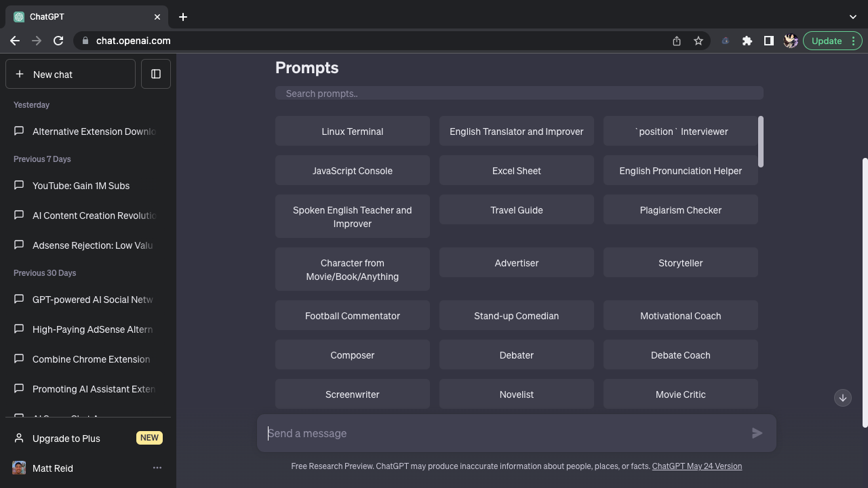This screenshot has height=488, width=868.
Task: Start a New chat
Action: click(71, 74)
